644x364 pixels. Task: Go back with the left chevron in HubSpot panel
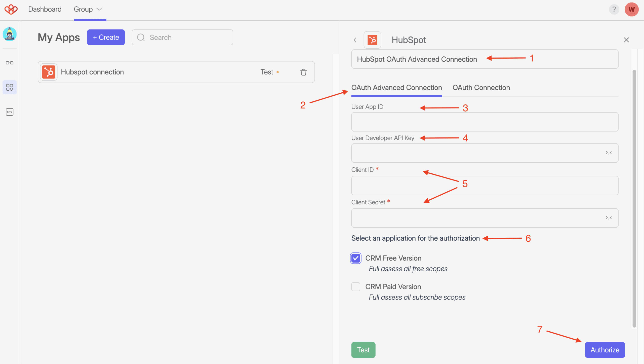tap(355, 40)
